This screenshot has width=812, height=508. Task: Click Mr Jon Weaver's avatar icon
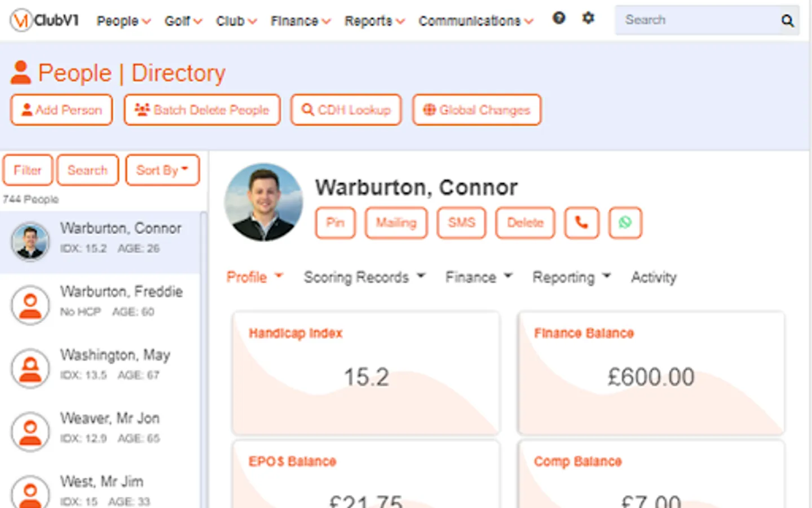30,431
